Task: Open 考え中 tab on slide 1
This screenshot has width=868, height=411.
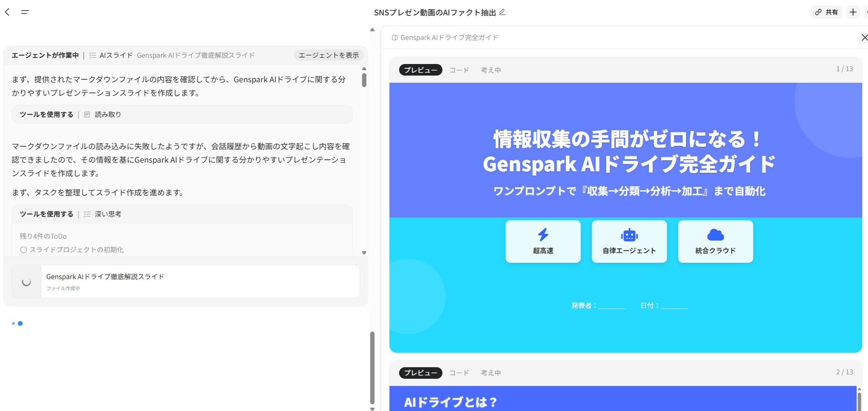Action: coord(491,70)
